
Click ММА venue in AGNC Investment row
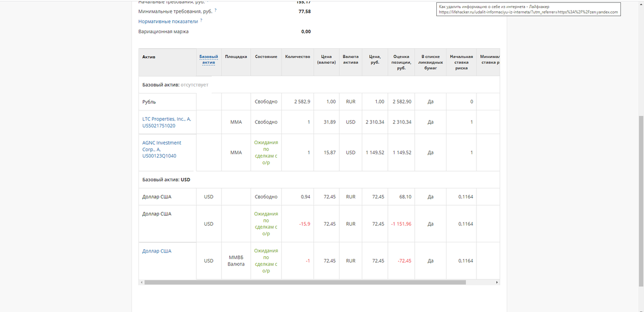click(x=236, y=153)
